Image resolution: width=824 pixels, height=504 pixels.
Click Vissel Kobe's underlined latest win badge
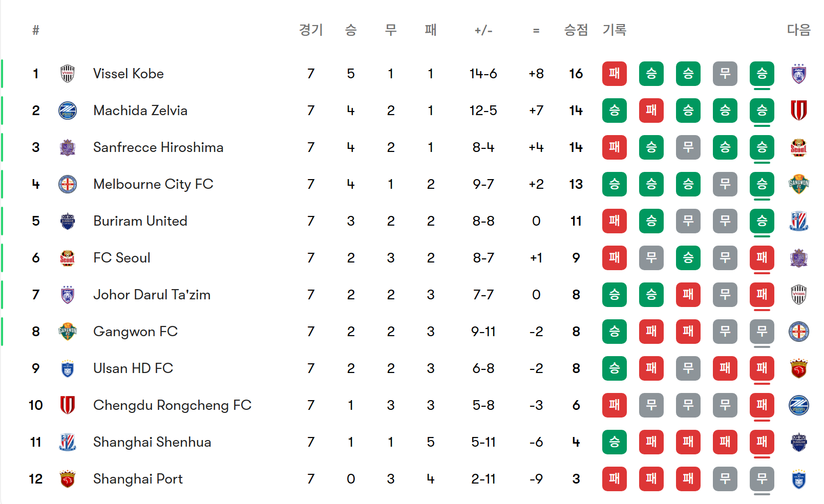tap(762, 74)
